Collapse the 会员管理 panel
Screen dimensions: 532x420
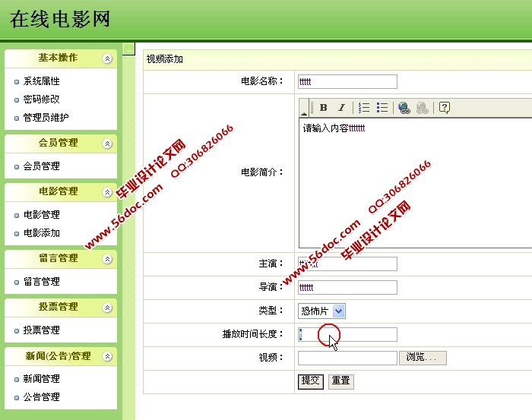click(x=108, y=144)
